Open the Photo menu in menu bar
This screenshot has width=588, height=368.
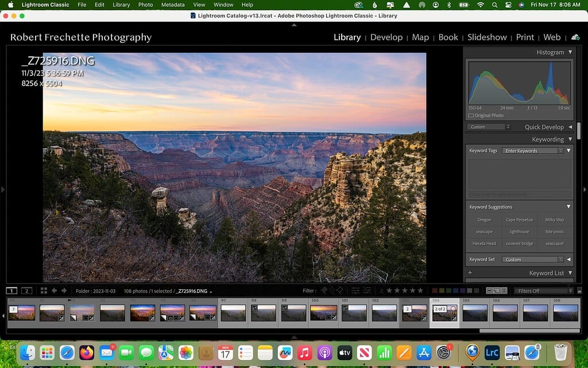145,5
